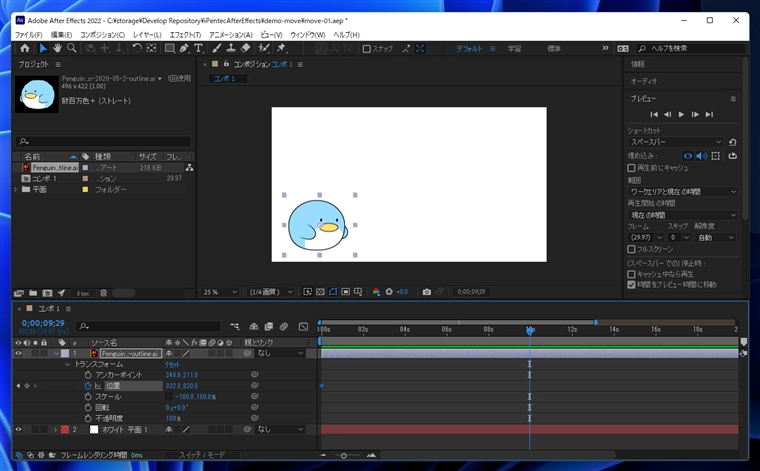Toggle video inclusion eye in Preview panel
The width and height of the screenshot is (760, 471).
pyautogui.click(x=688, y=156)
